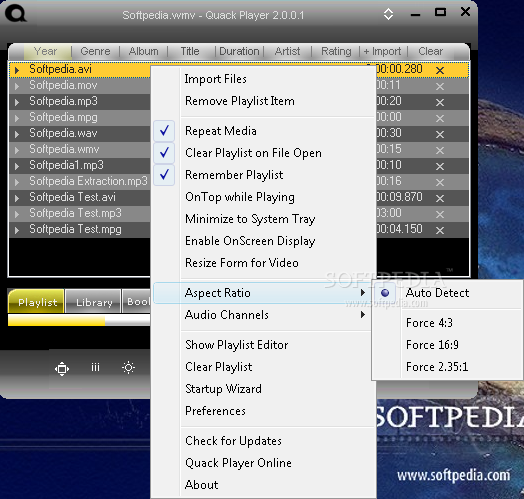The height and width of the screenshot is (499, 524).
Task: Sort playlist by Duration column
Action: (x=239, y=51)
